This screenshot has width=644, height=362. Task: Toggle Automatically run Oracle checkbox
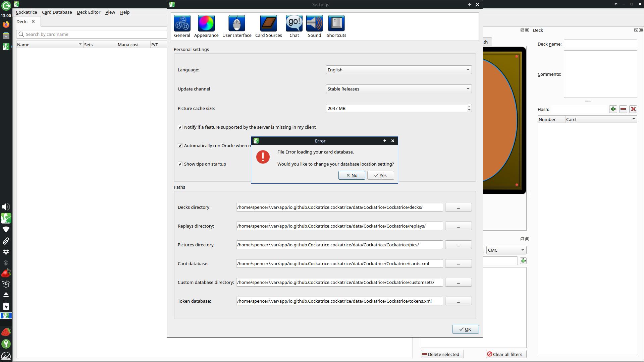click(x=180, y=146)
